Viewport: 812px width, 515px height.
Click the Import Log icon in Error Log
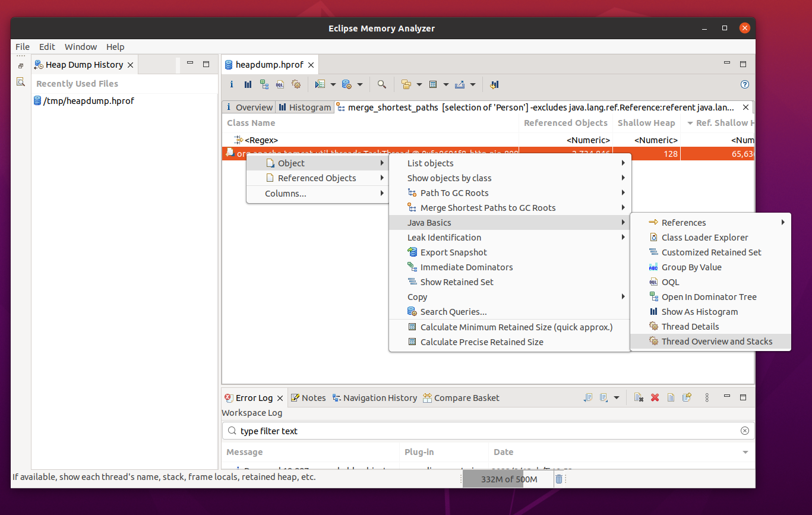click(x=604, y=397)
